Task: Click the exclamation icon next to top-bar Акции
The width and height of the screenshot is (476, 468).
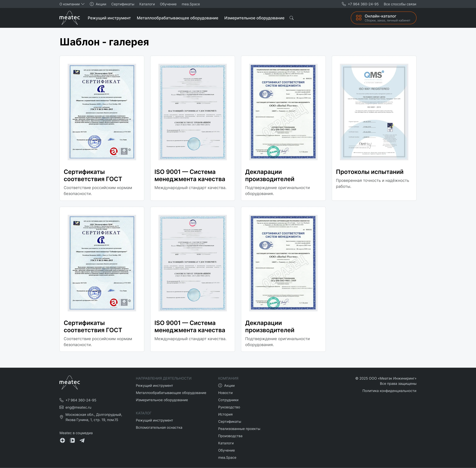Action: click(x=92, y=4)
